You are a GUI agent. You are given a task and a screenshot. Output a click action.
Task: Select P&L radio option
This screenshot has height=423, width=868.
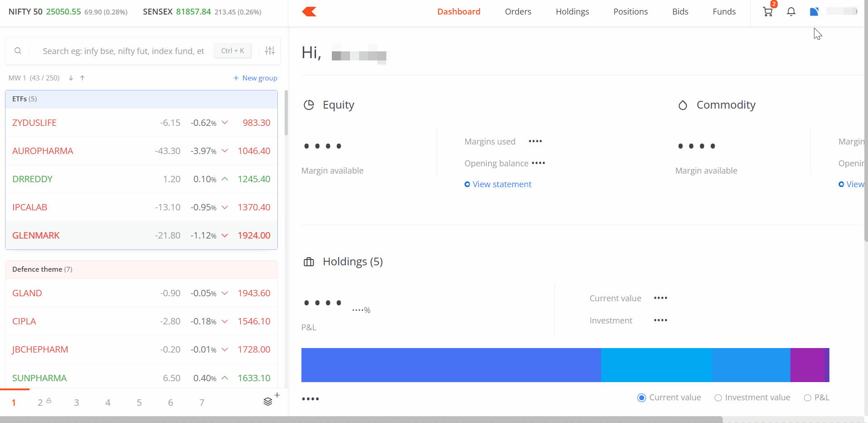click(808, 398)
